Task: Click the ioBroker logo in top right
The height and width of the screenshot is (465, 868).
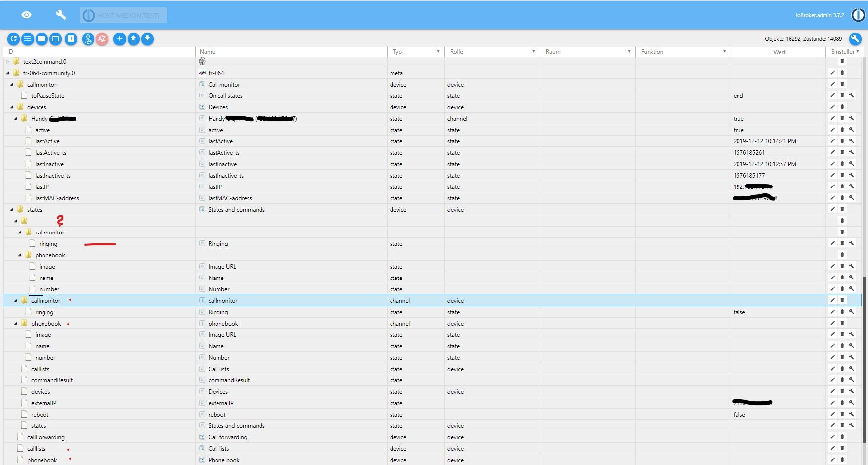Action: tap(858, 15)
